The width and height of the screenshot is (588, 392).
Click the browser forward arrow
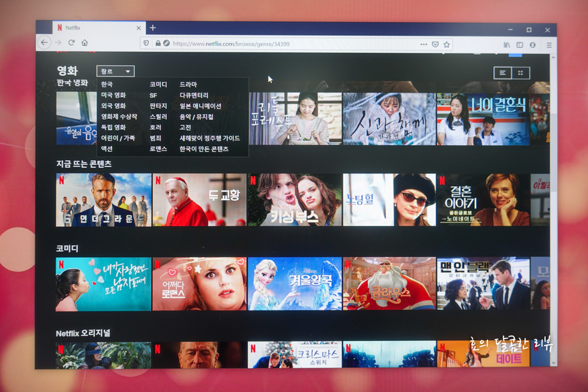click(x=58, y=43)
